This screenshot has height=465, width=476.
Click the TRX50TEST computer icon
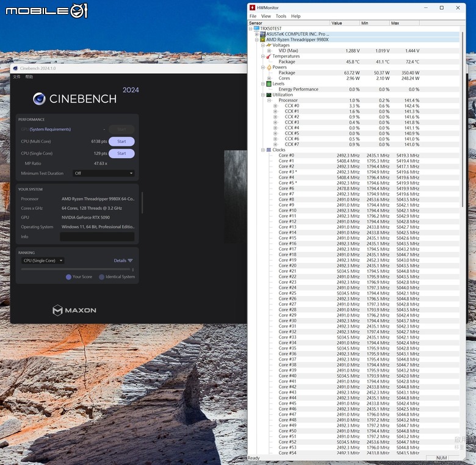[x=256, y=29]
